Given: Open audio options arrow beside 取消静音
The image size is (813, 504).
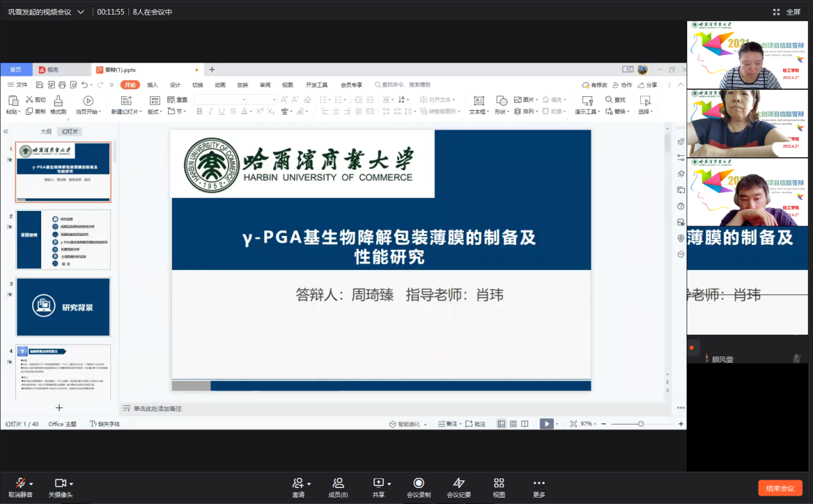Looking at the screenshot, I should point(31,483).
